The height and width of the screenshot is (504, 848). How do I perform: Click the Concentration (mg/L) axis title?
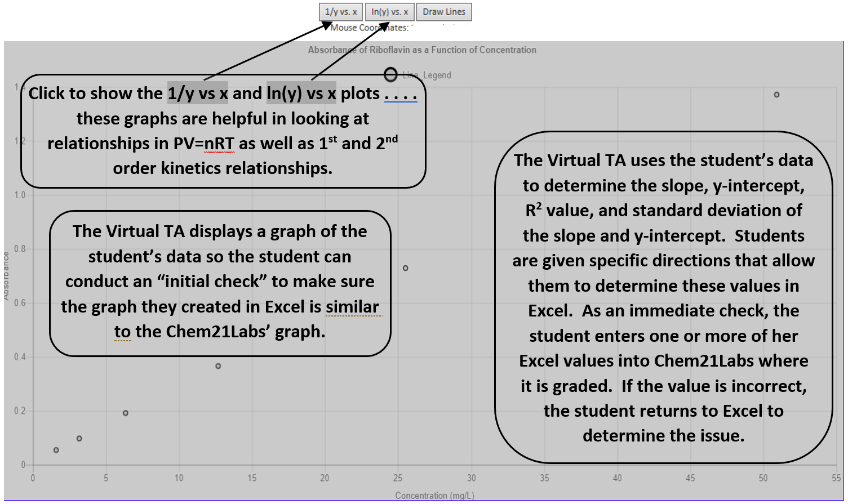click(x=434, y=496)
